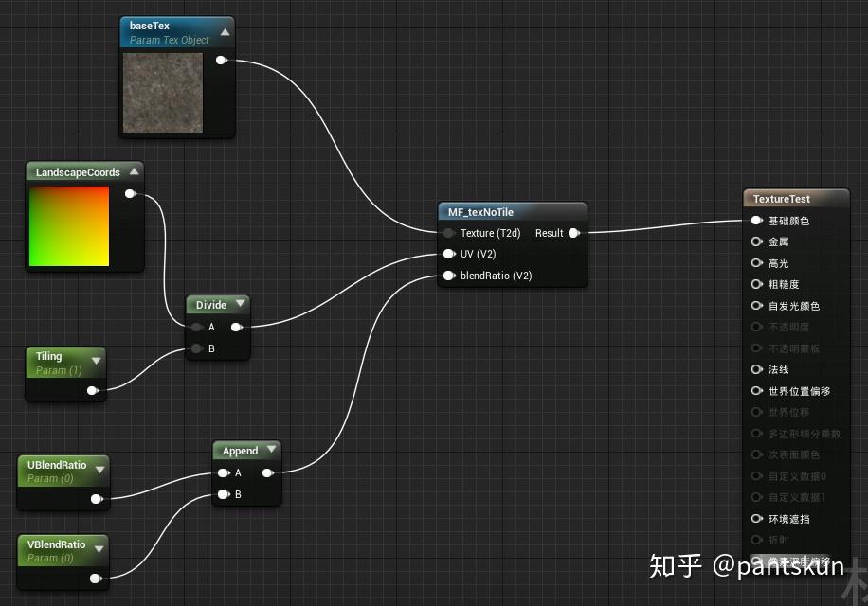Click the LandscapeCoords output pin
This screenshot has width=868, height=606.
(x=131, y=193)
